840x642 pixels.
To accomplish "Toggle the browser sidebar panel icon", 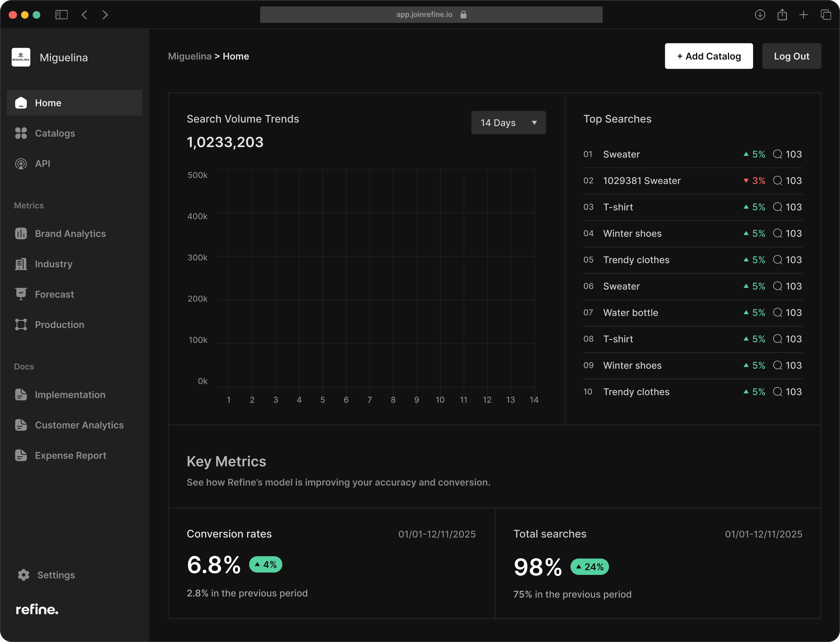I will point(62,15).
